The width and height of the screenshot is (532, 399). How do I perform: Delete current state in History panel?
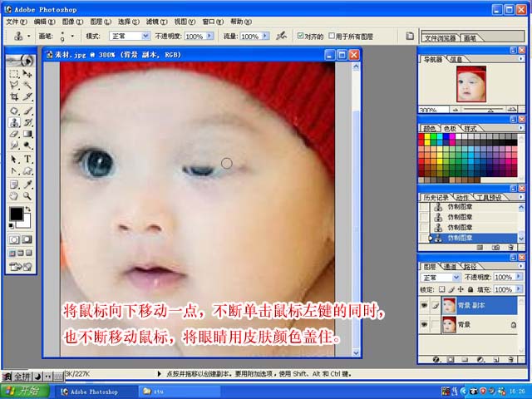coord(510,248)
